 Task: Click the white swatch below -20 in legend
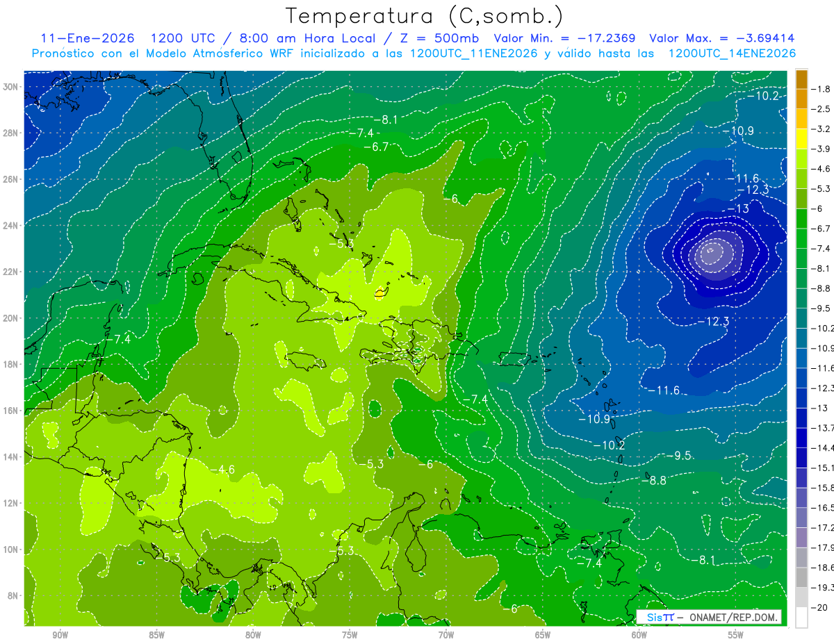click(x=801, y=618)
